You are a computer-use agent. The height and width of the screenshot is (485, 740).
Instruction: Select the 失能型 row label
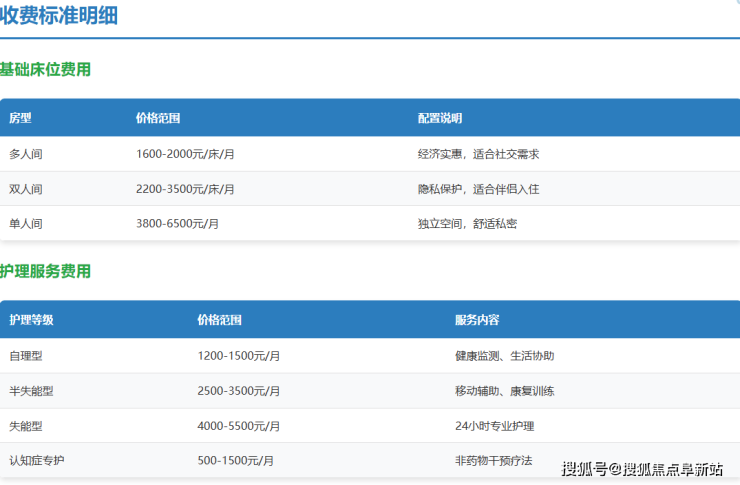point(26,426)
